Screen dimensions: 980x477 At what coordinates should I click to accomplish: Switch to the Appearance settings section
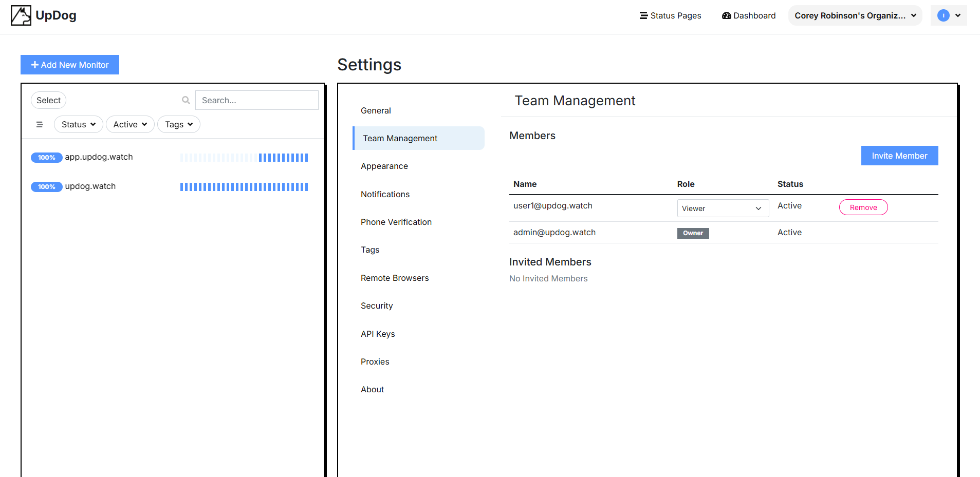384,166
